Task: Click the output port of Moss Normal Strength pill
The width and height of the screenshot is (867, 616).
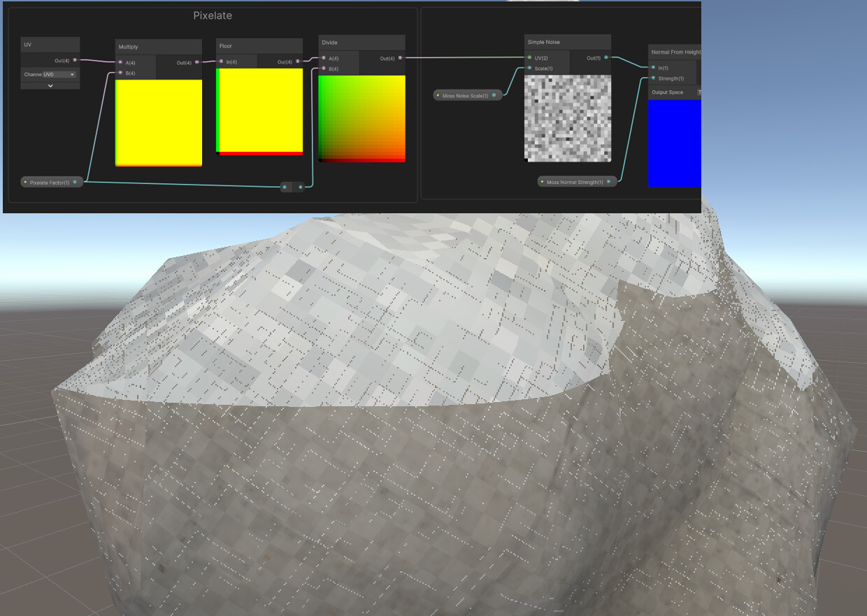Action: [x=608, y=181]
